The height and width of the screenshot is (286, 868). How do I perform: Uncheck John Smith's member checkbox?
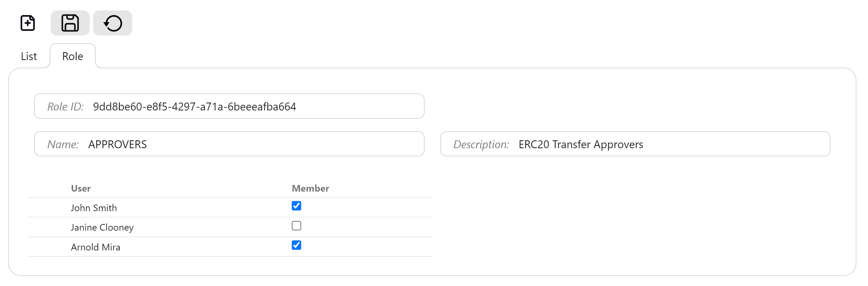(x=296, y=206)
